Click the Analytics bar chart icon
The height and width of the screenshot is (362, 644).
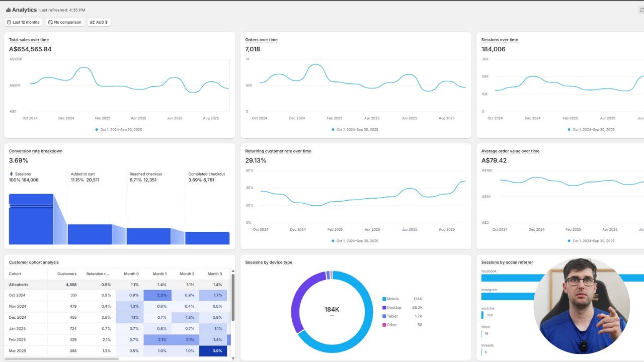[8, 10]
